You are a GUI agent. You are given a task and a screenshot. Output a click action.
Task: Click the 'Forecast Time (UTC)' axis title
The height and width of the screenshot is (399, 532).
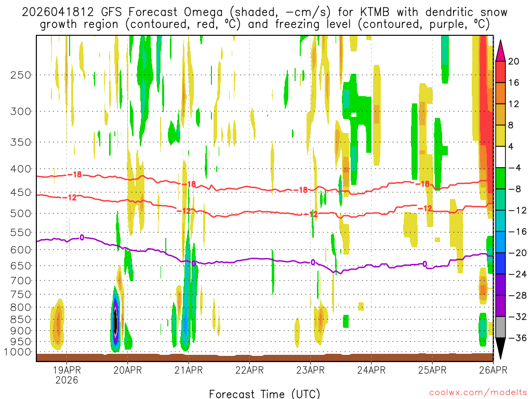[x=264, y=394]
